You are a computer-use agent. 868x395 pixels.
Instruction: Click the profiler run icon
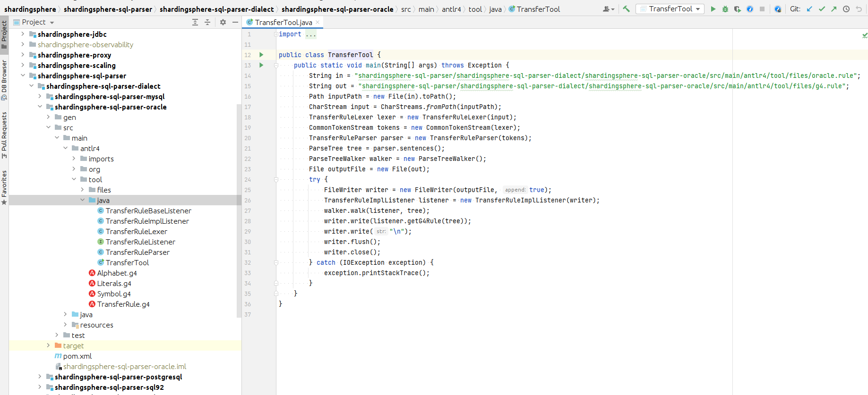click(750, 9)
